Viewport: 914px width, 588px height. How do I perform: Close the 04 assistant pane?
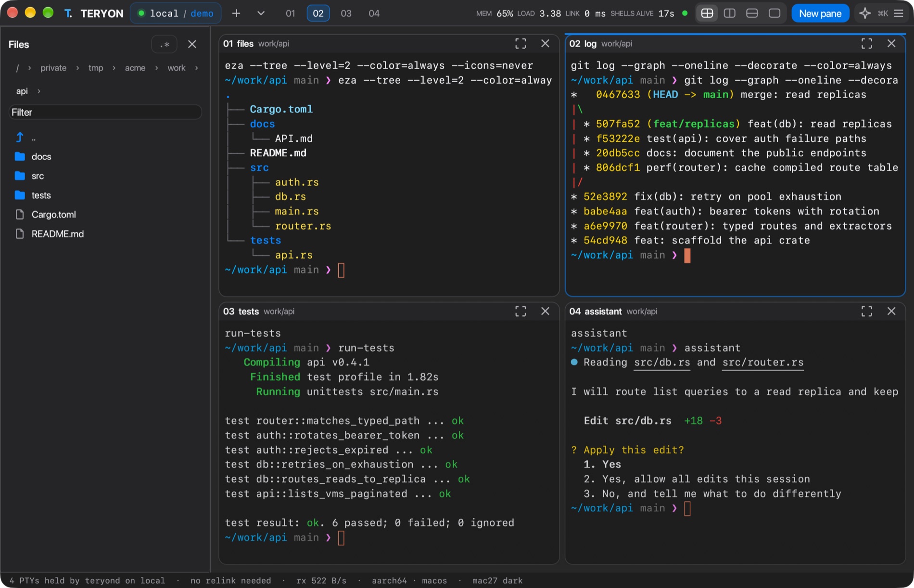tap(891, 312)
